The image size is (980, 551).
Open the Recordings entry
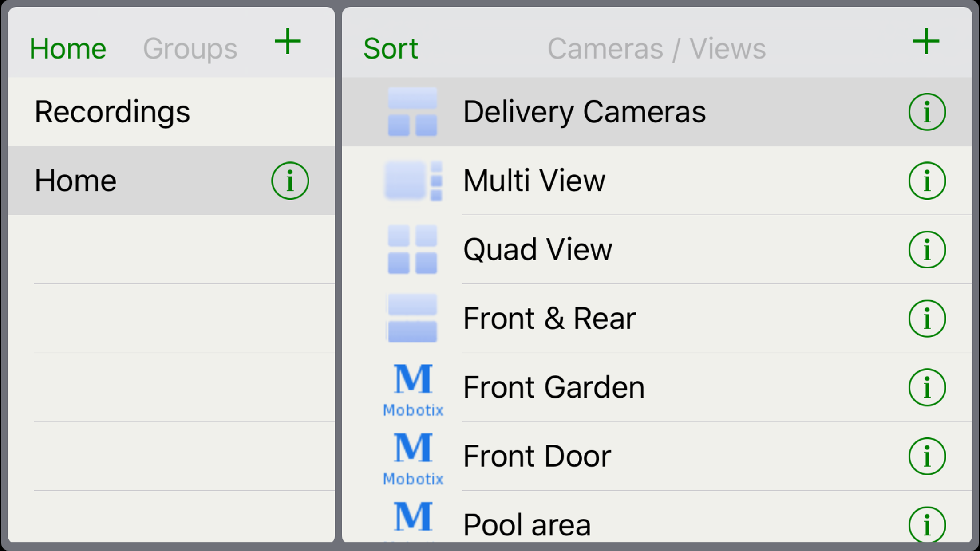coord(112,112)
